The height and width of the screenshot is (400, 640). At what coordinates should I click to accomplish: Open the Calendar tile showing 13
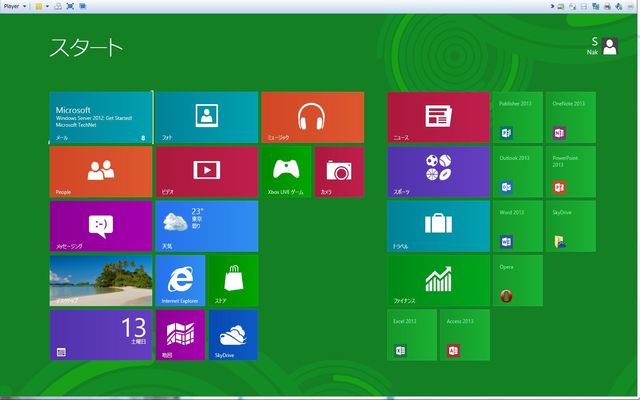(x=101, y=335)
